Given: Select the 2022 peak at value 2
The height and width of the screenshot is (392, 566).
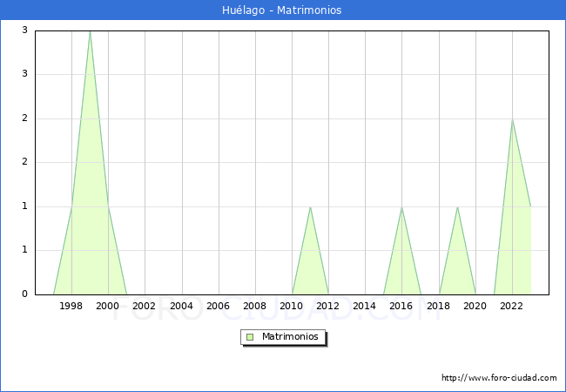Looking at the screenshot, I should (x=512, y=119).
